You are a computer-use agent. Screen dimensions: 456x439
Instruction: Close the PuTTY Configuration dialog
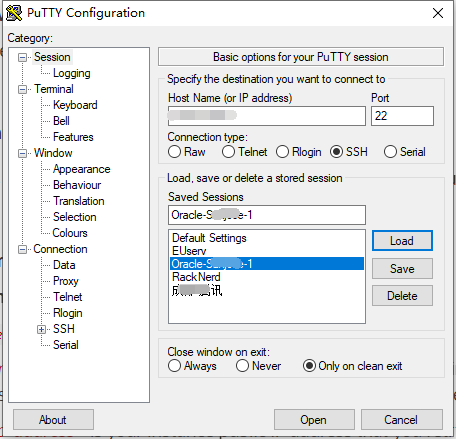[x=438, y=13]
